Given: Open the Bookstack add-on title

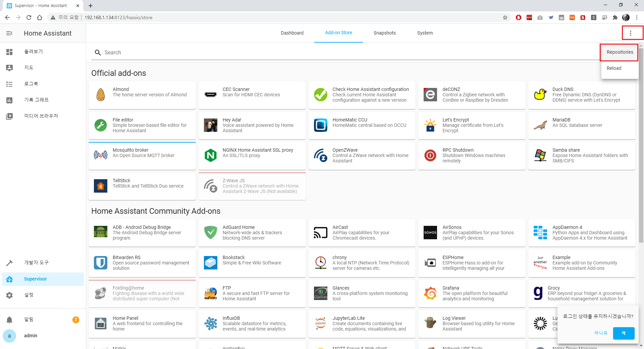Looking at the screenshot, I should 233,257.
